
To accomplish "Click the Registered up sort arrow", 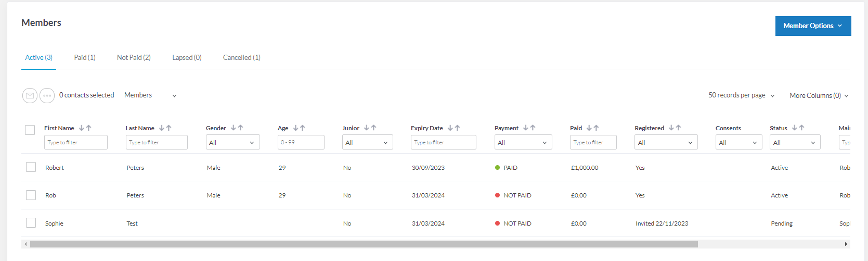I will pyautogui.click(x=679, y=128).
